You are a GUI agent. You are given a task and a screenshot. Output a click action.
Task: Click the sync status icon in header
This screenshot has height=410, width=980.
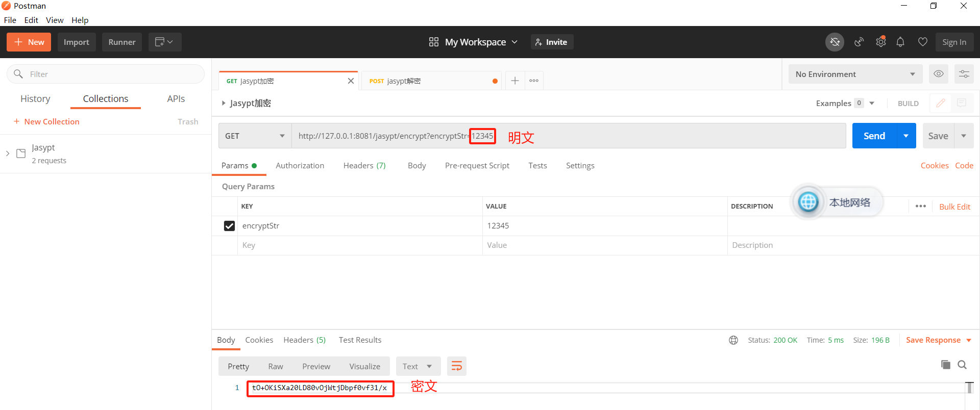pyautogui.click(x=835, y=42)
